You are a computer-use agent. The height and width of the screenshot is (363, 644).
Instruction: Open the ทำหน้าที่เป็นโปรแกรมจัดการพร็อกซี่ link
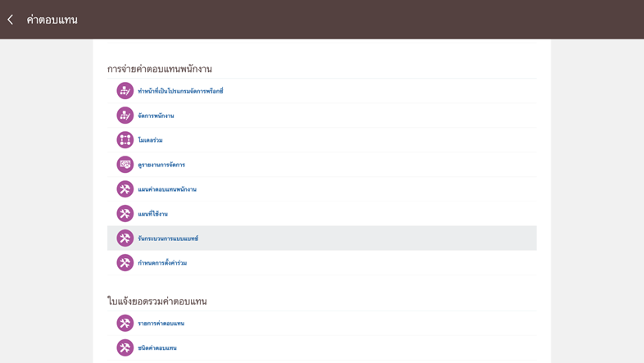pyautogui.click(x=180, y=92)
